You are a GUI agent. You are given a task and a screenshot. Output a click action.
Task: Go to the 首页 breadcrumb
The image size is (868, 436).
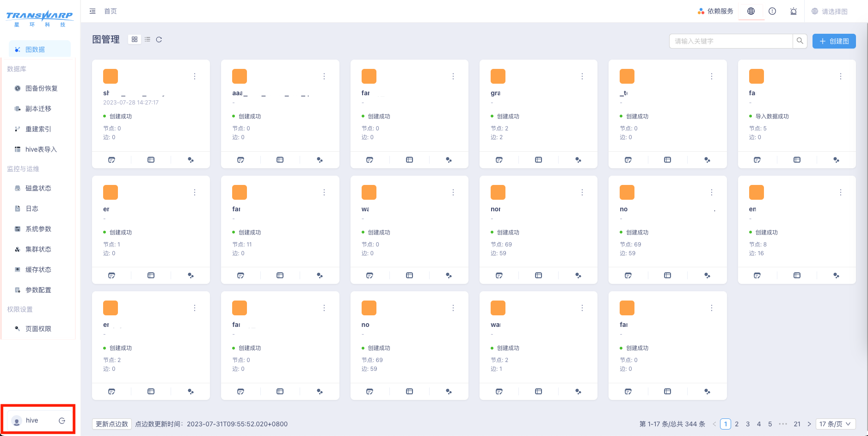pos(111,11)
